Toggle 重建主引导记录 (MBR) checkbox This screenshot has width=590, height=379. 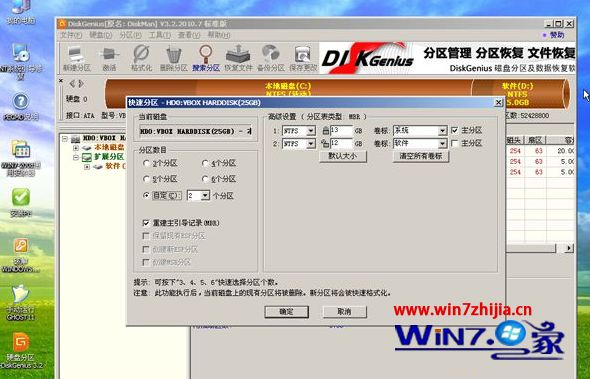point(146,223)
